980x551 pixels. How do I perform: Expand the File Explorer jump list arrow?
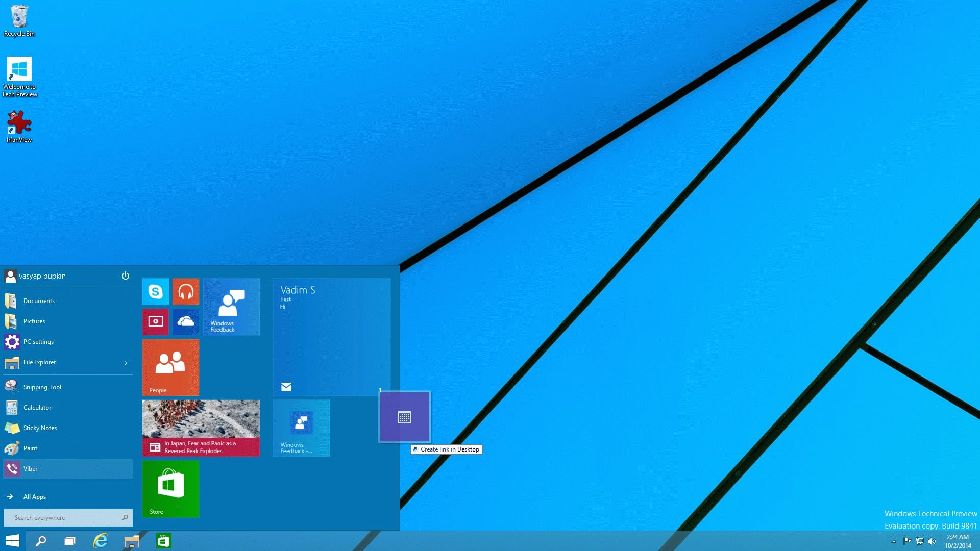point(126,363)
